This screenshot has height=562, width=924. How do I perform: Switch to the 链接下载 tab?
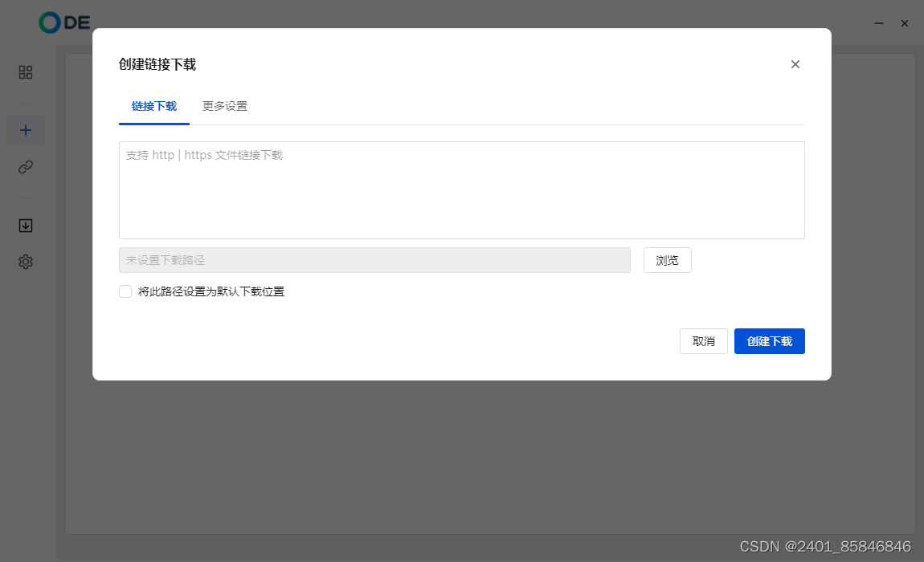[153, 106]
